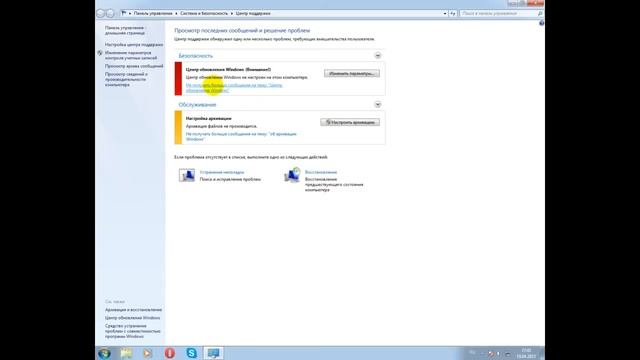Screen dimensions: 640x360
Task: Click the Настройка архивации message title
Action: tap(209, 118)
